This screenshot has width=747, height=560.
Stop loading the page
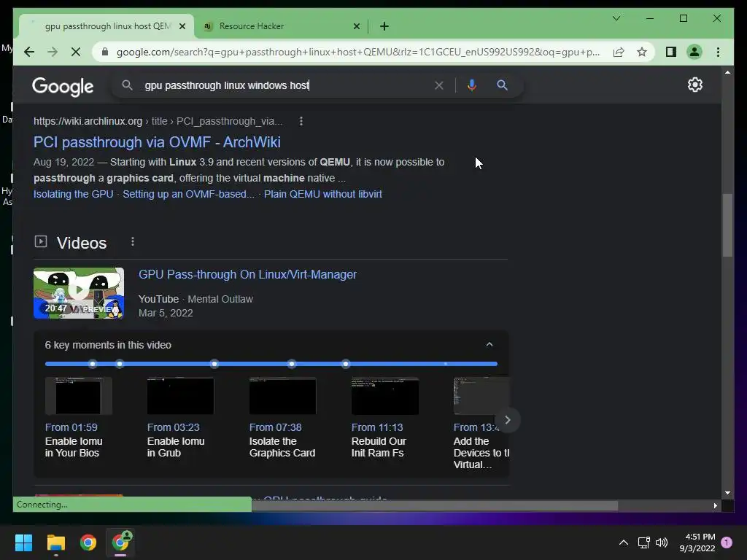76,52
